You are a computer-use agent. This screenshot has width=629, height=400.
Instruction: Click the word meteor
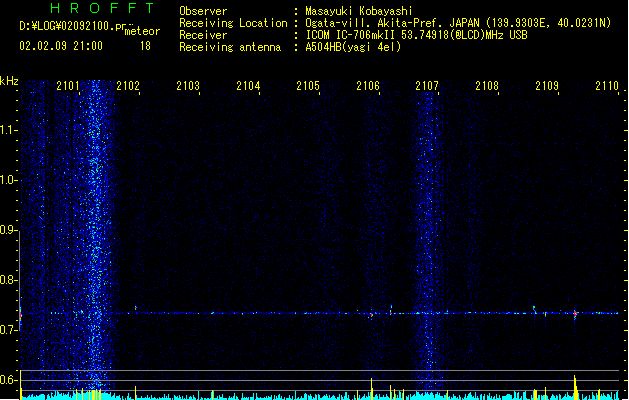[142, 31]
